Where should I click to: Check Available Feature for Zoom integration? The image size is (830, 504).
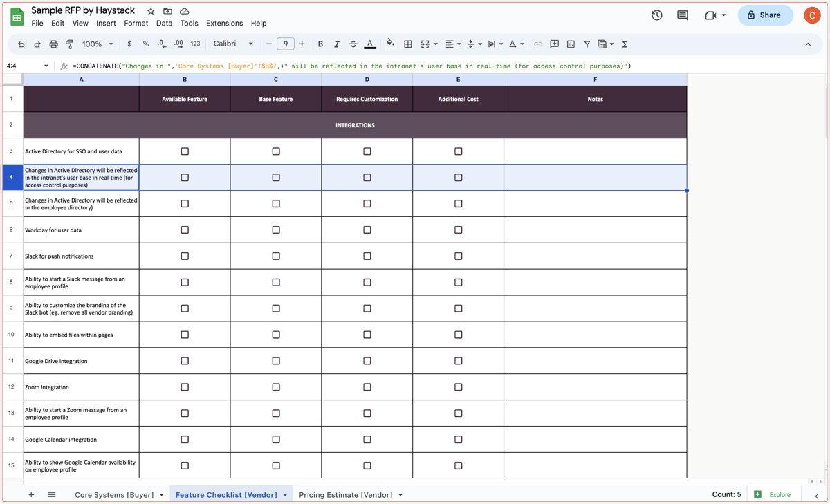coord(185,387)
